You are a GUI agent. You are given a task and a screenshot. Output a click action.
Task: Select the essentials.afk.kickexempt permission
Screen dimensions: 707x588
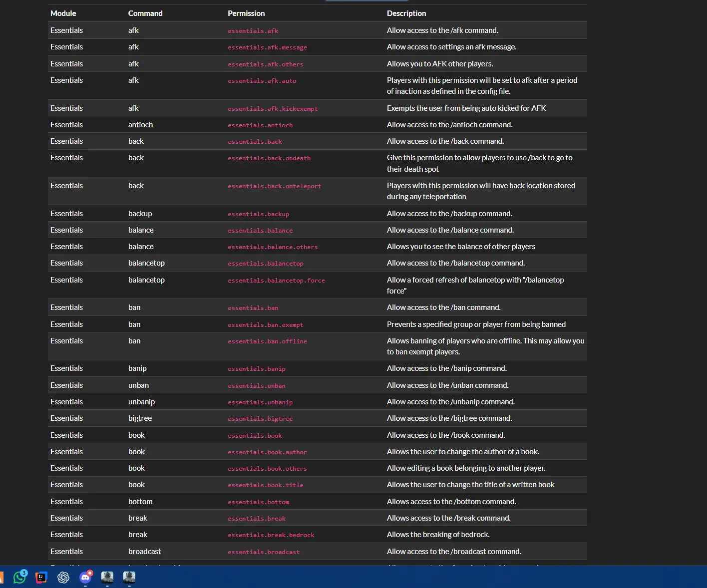pos(273,109)
